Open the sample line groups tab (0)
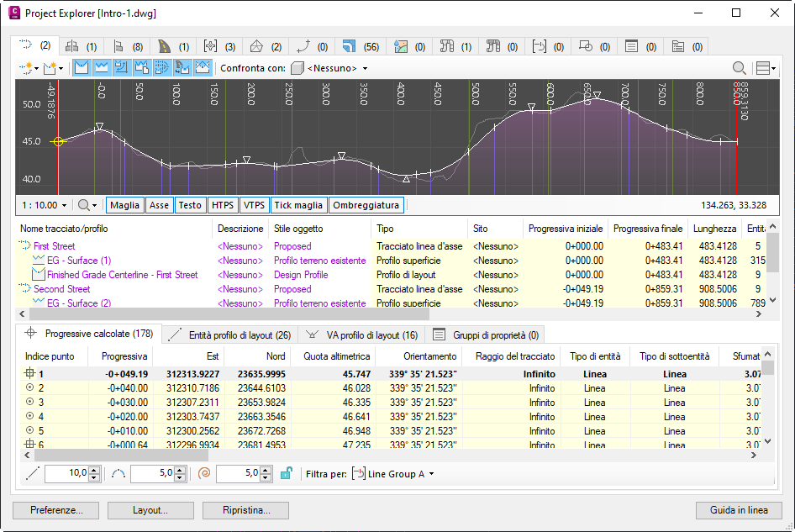Image resolution: width=795 pixels, height=532 pixels. tap(548, 47)
